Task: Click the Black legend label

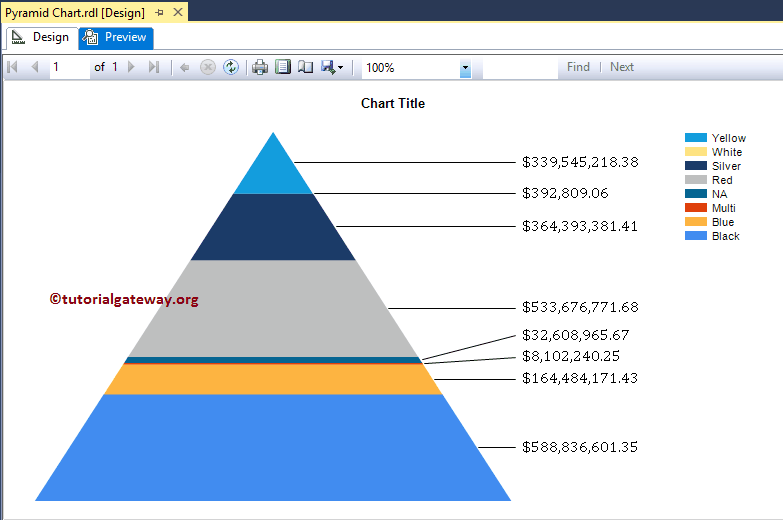Action: click(x=726, y=236)
